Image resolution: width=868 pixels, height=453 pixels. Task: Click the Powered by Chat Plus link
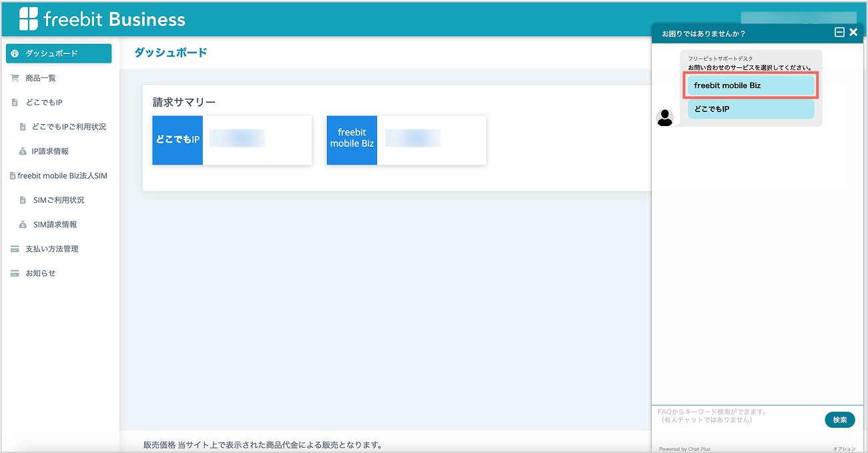[x=685, y=449]
